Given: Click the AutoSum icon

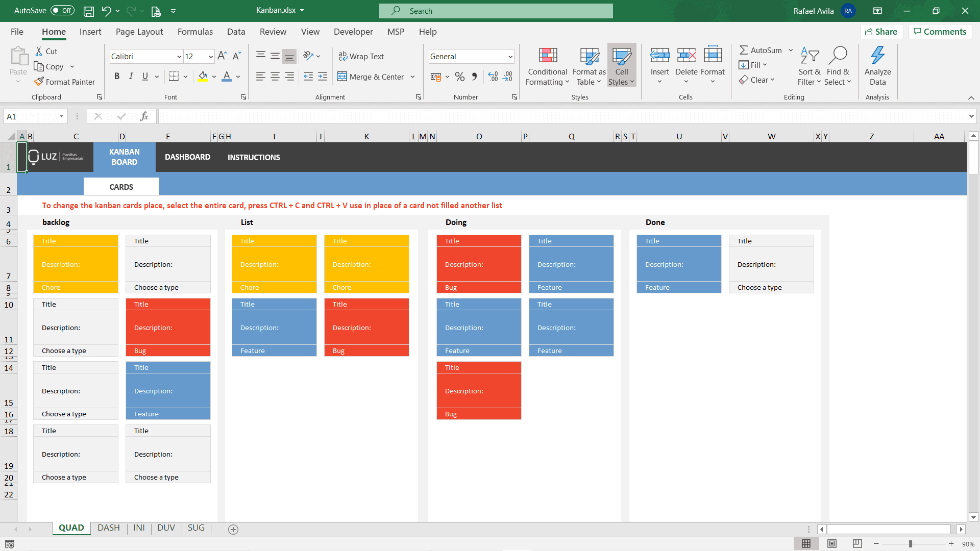Looking at the screenshot, I should coord(745,50).
